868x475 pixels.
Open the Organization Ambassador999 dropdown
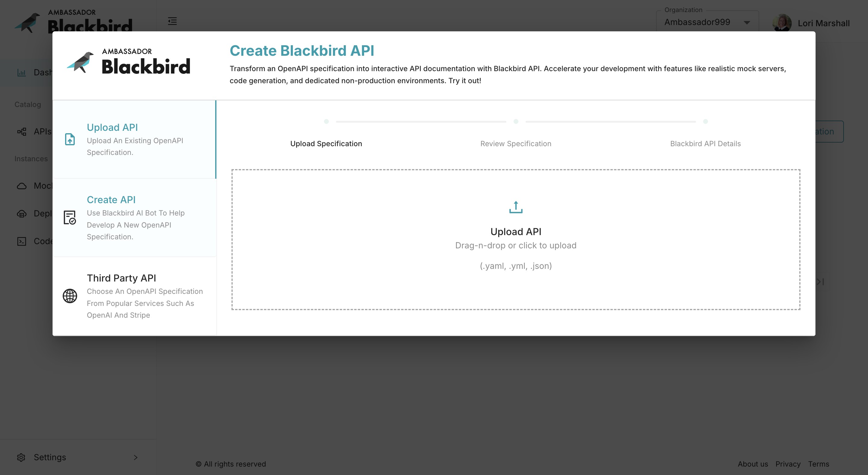(x=707, y=22)
